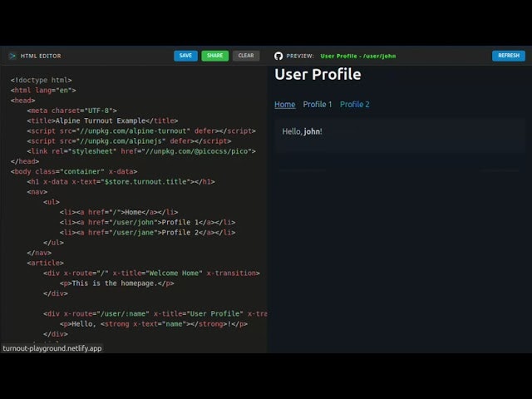Viewport: 532px width, 399px height.
Task: Click the '</head>' closing tag line
Action: (x=25, y=161)
